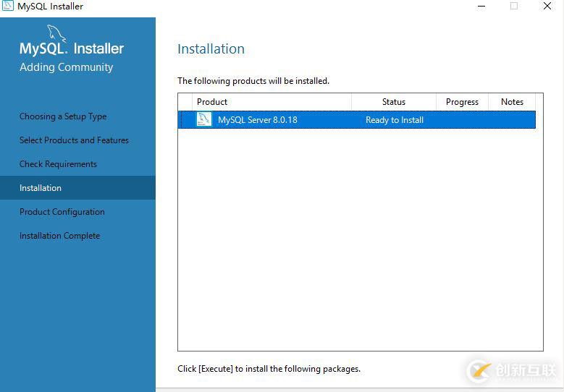Open the Check Requirements step

click(58, 164)
